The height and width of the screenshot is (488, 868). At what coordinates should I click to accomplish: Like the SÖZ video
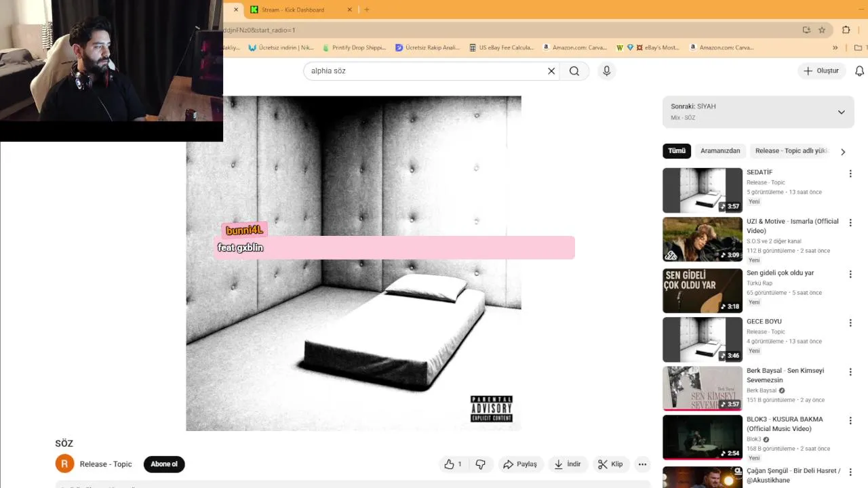453,464
